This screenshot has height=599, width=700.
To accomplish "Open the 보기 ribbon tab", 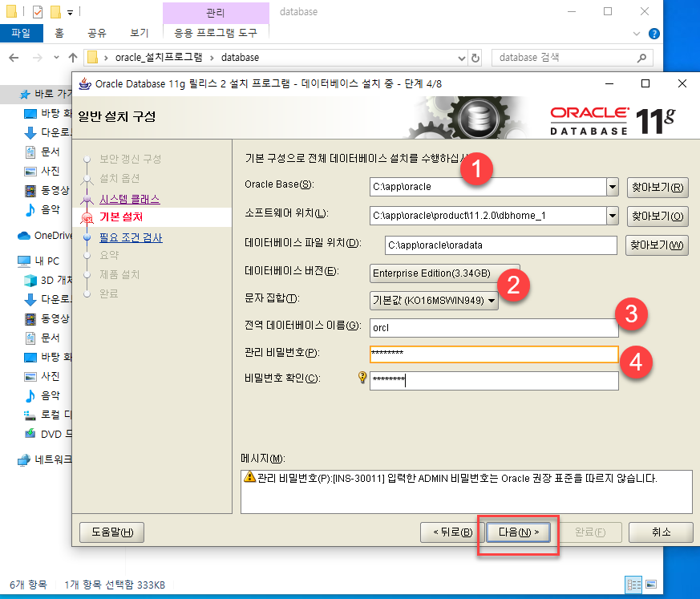I will click(x=139, y=33).
